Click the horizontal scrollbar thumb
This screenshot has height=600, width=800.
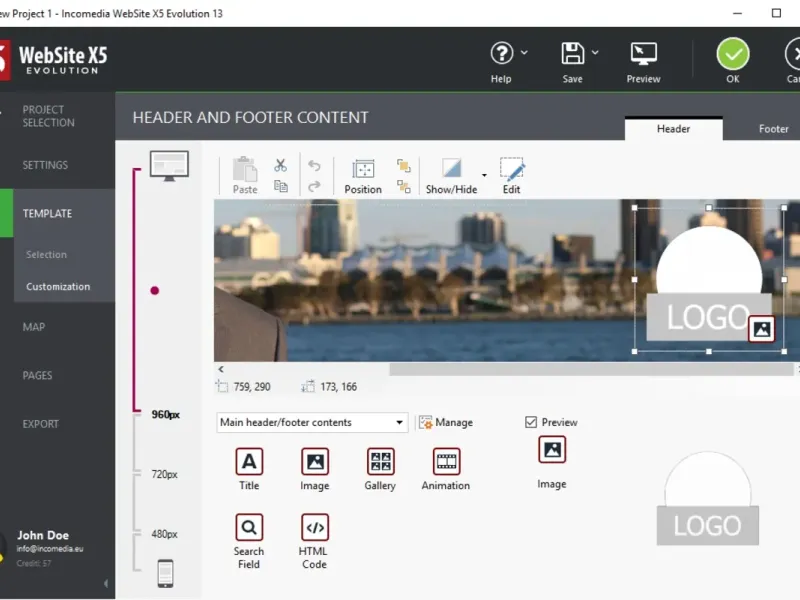point(591,369)
